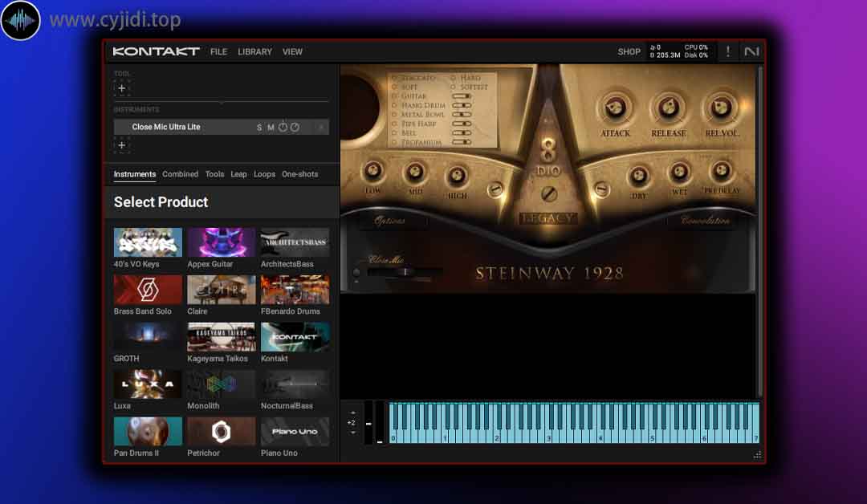The image size is (867, 504).
Task: Mute the Close Mic Ultra Lite instrument
Action: pyautogui.click(x=271, y=127)
